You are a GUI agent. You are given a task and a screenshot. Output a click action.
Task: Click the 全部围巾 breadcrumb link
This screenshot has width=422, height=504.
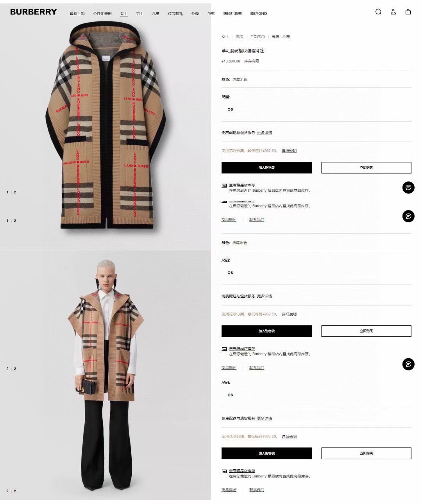click(x=257, y=37)
